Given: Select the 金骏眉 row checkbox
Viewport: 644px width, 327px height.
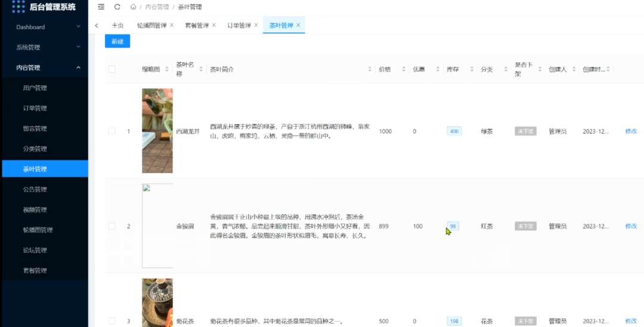Looking at the screenshot, I should (x=112, y=226).
